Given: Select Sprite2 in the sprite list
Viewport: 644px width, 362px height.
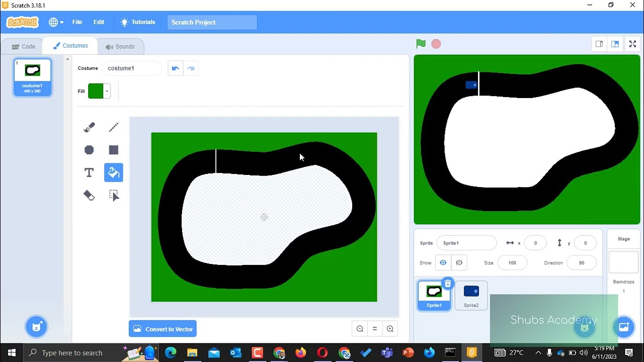Looking at the screenshot, I should [x=471, y=296].
